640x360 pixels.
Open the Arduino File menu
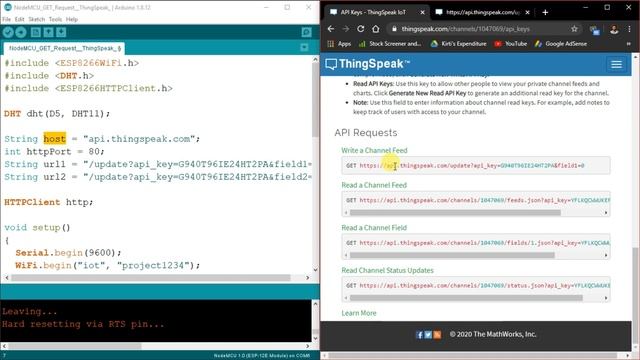click(x=7, y=19)
